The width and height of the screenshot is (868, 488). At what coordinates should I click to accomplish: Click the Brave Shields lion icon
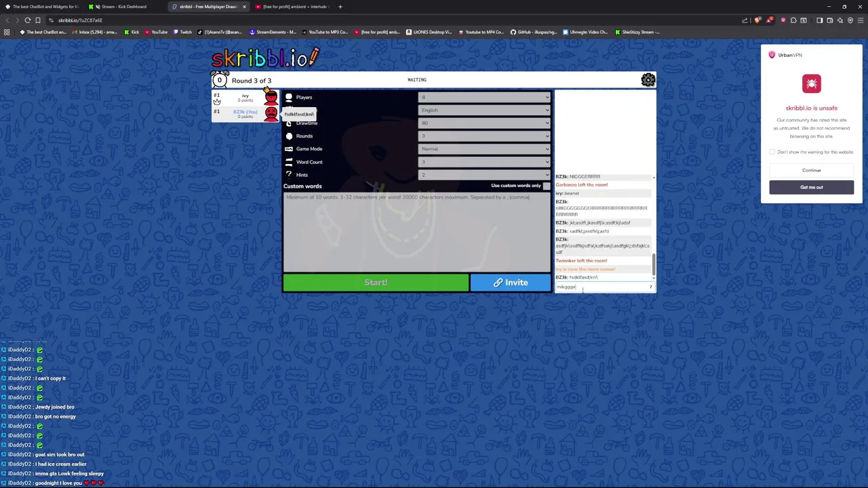tap(757, 20)
